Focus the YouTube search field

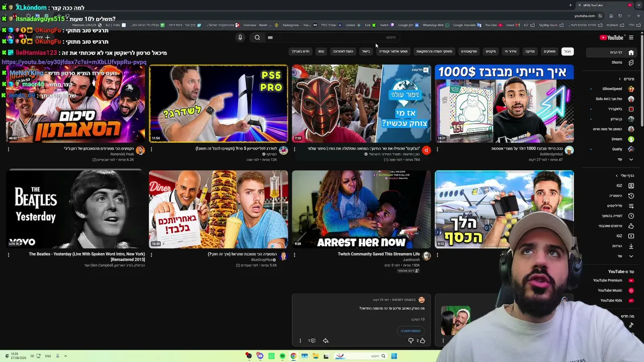pos(333,37)
